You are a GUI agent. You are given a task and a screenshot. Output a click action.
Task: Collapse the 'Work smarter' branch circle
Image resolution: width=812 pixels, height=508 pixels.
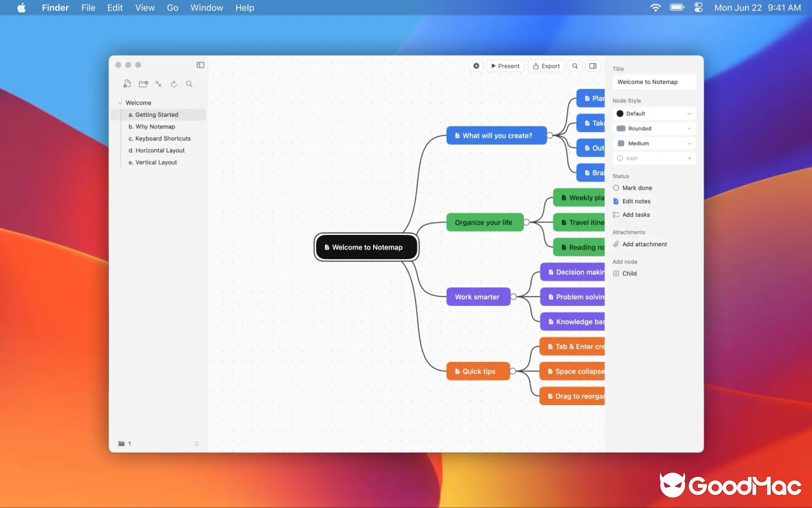click(x=513, y=297)
